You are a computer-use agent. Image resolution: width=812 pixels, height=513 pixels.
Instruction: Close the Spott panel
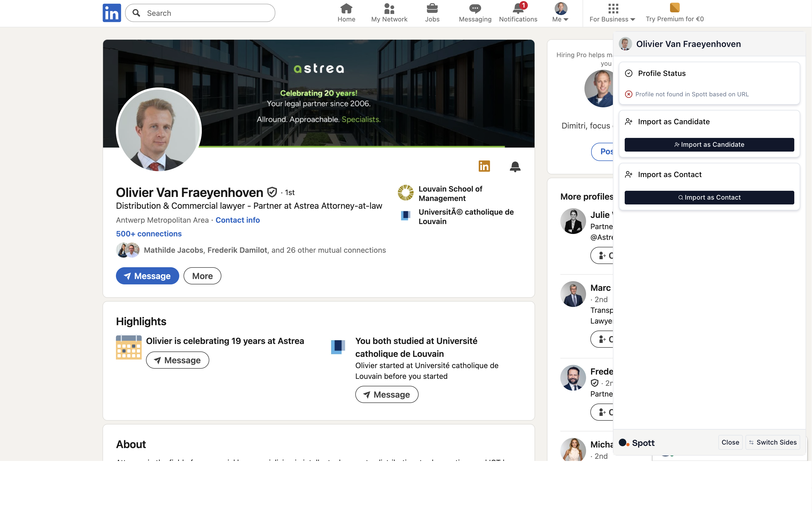[730, 442]
